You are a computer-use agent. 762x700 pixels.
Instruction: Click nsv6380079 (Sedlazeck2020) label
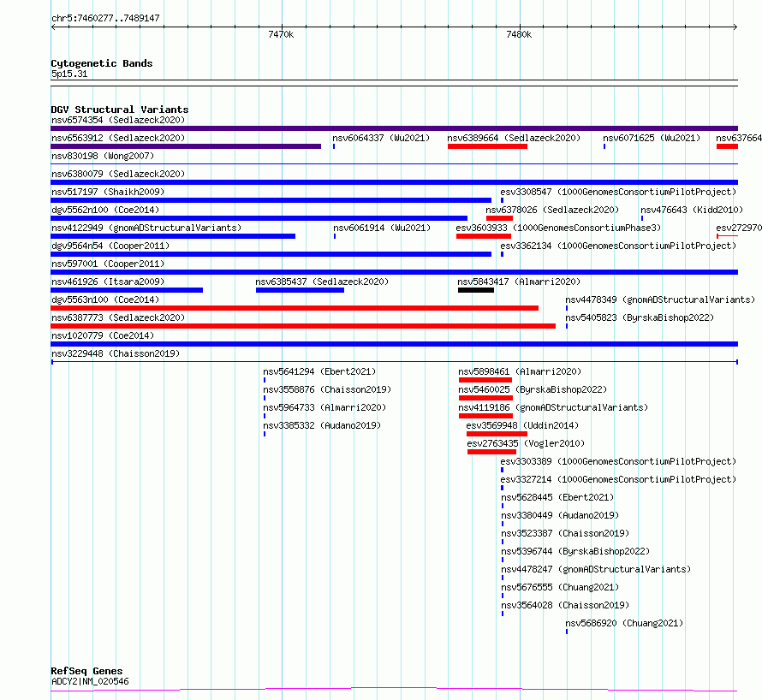[x=118, y=174]
